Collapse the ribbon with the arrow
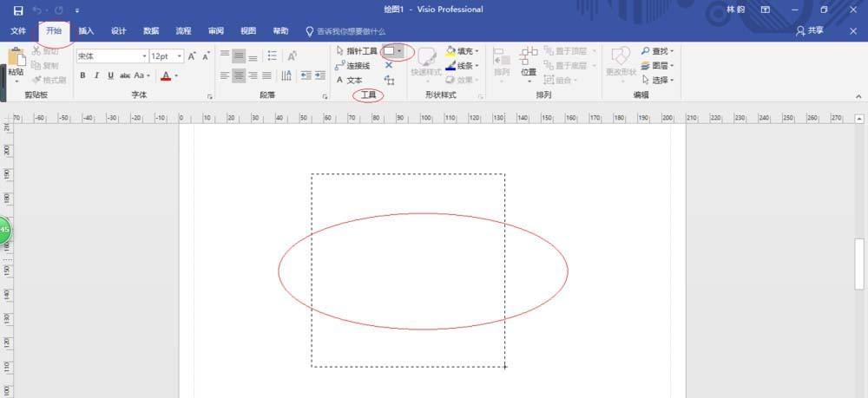 [x=858, y=96]
